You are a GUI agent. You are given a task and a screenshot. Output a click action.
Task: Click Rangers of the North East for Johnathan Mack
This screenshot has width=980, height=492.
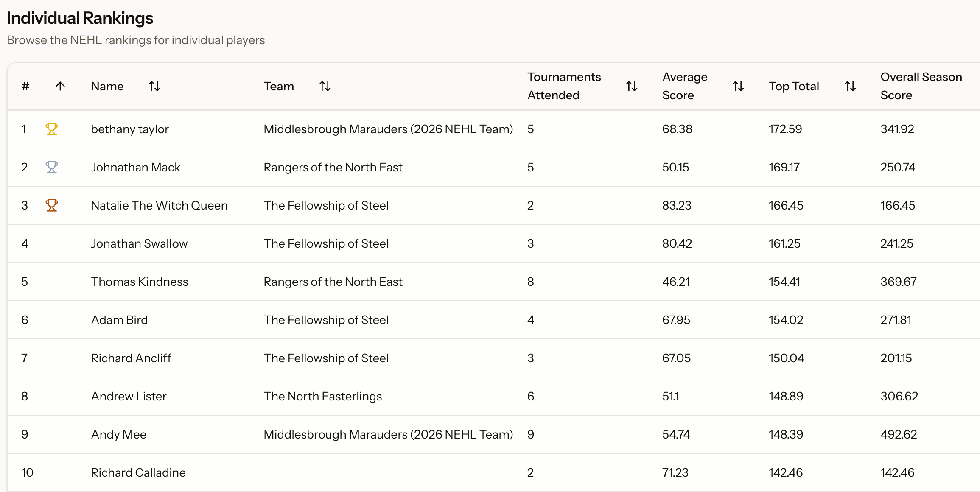click(333, 167)
